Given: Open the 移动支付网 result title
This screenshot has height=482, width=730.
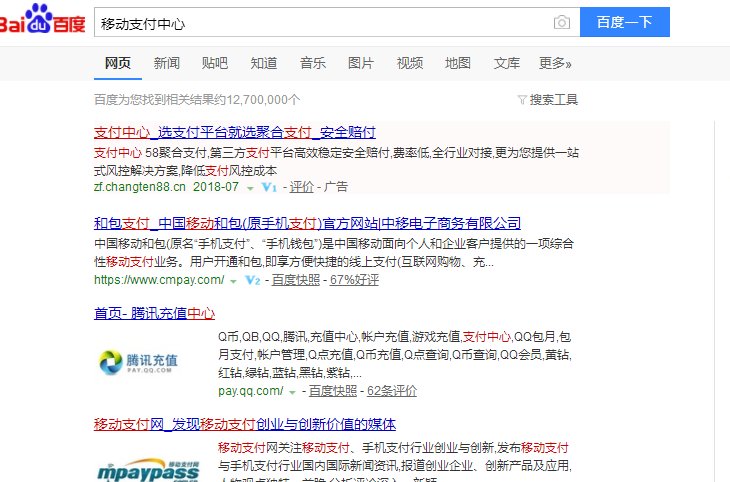Looking at the screenshot, I should click(x=245, y=424).
